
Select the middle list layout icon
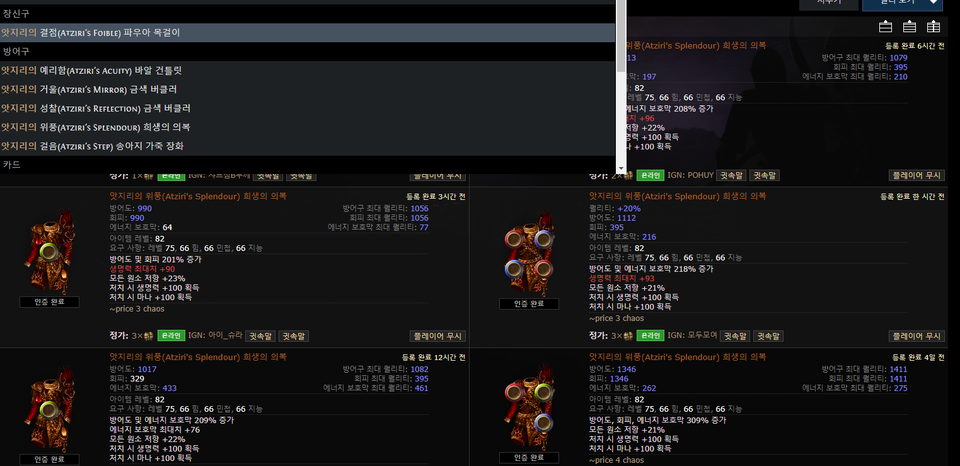click(x=910, y=27)
